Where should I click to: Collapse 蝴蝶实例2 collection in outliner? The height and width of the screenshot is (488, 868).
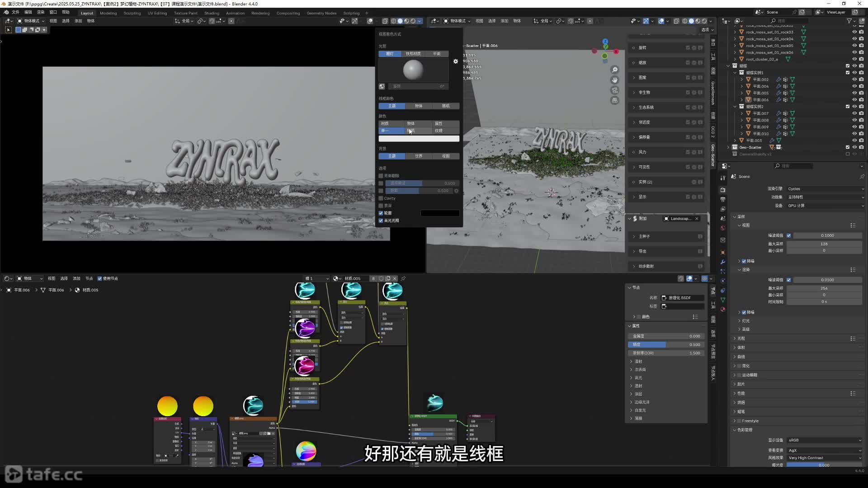click(735, 107)
